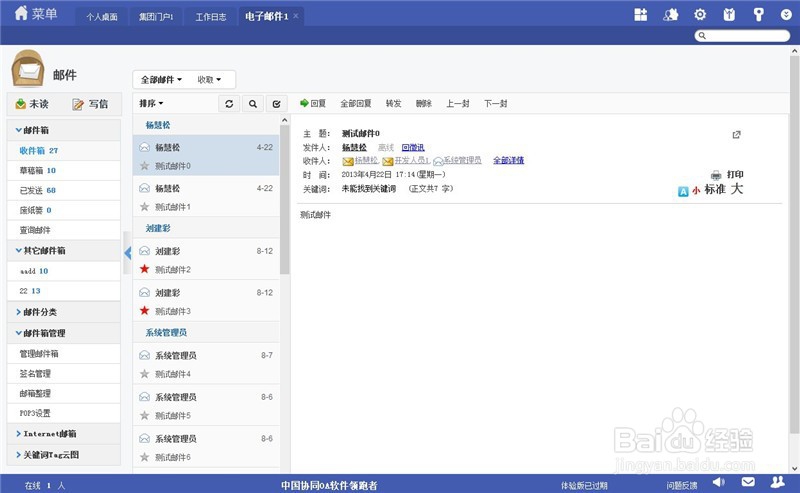800x493 pixels.
Task: Expand the 邮件分类 section
Action: pos(64,312)
